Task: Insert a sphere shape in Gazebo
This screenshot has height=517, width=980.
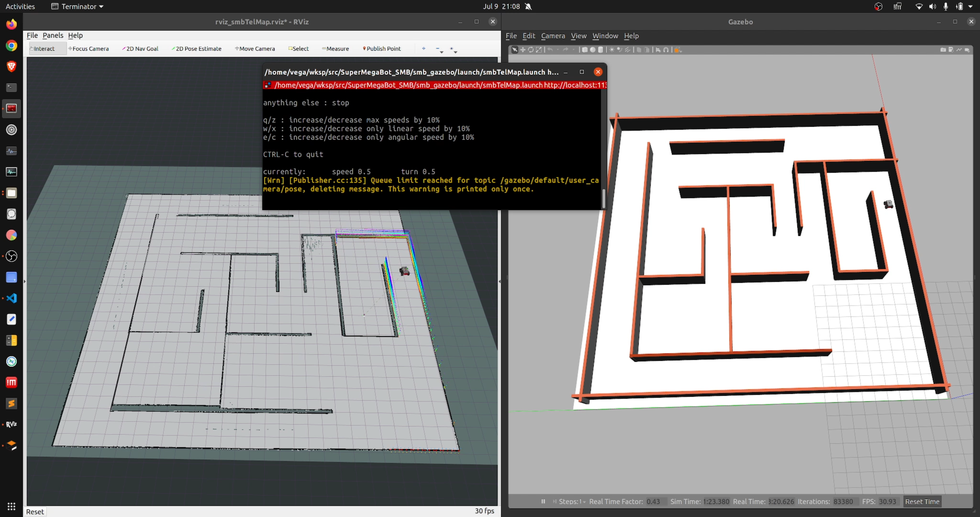Action: coord(593,50)
